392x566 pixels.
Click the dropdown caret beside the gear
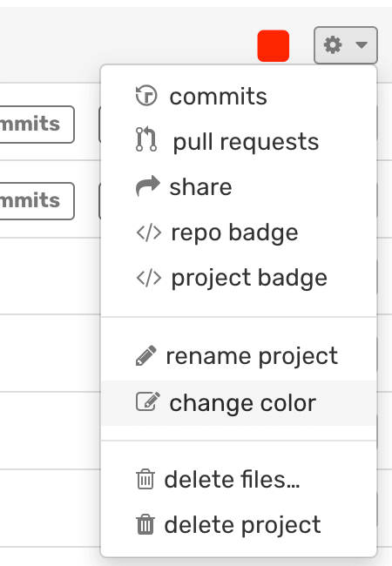[362, 45]
